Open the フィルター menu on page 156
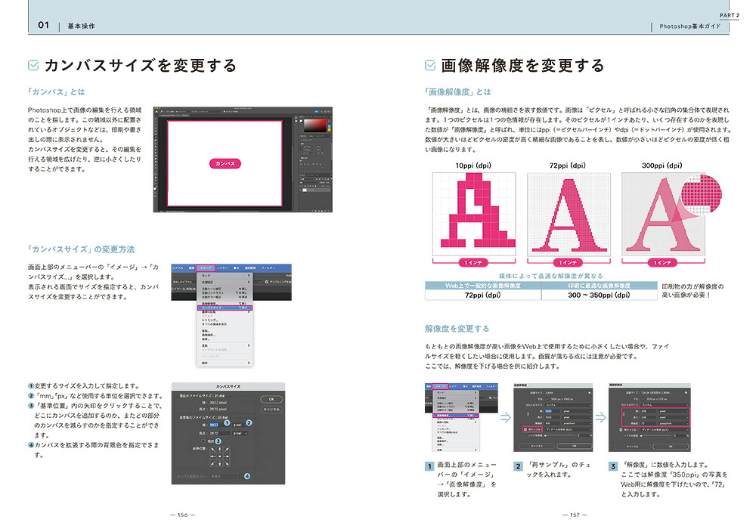 268,268
